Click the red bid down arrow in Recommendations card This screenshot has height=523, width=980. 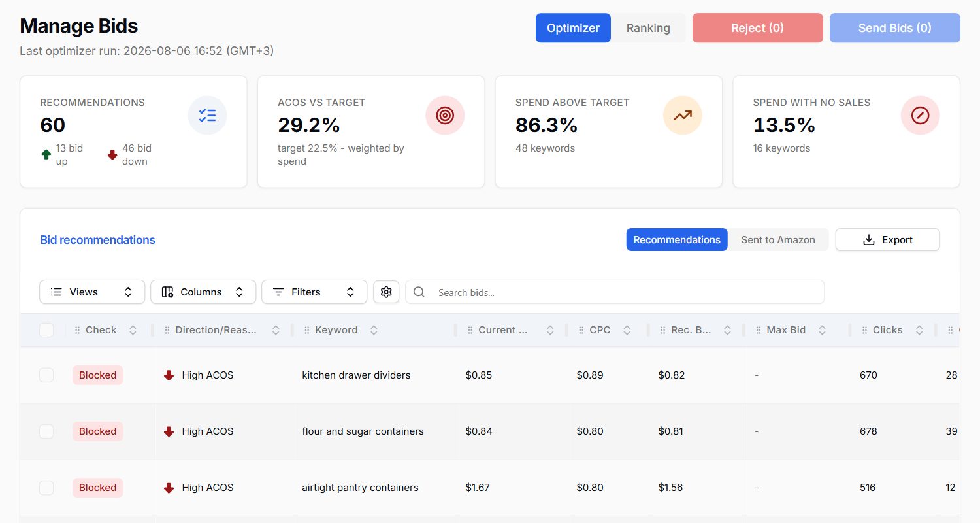112,155
